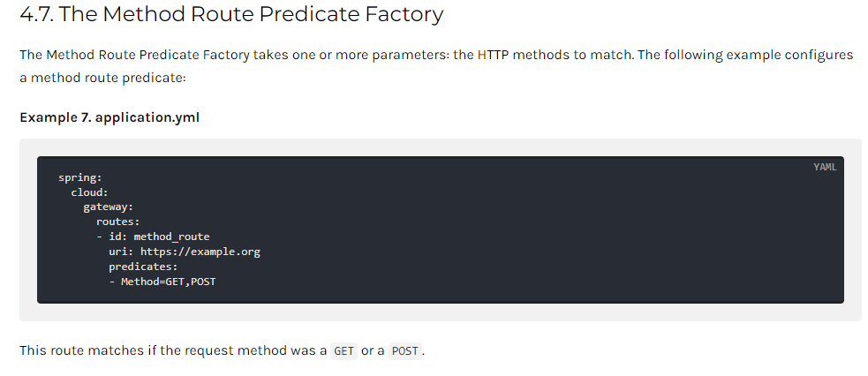868x376 pixels.
Task: Click the '- Method=GET,POST' code line
Action: [x=162, y=282]
